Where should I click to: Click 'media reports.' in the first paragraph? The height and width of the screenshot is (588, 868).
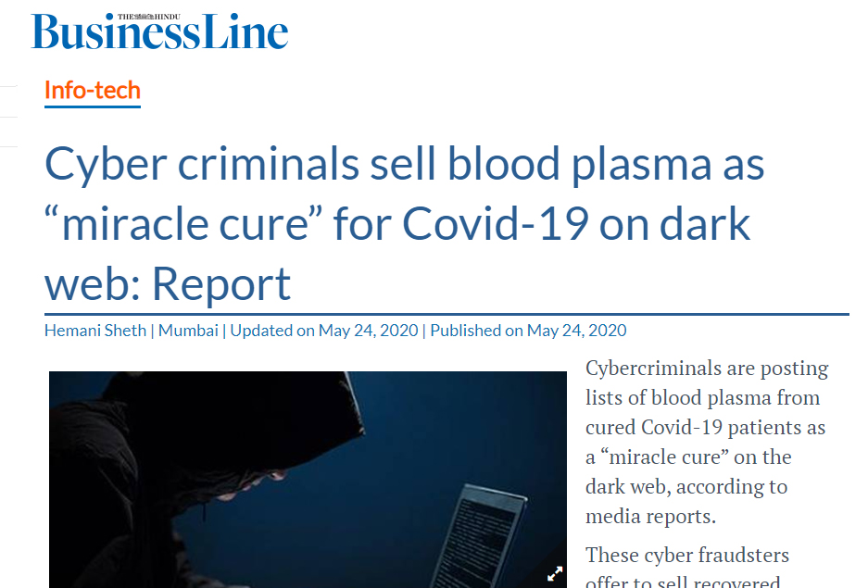pyautogui.click(x=650, y=516)
